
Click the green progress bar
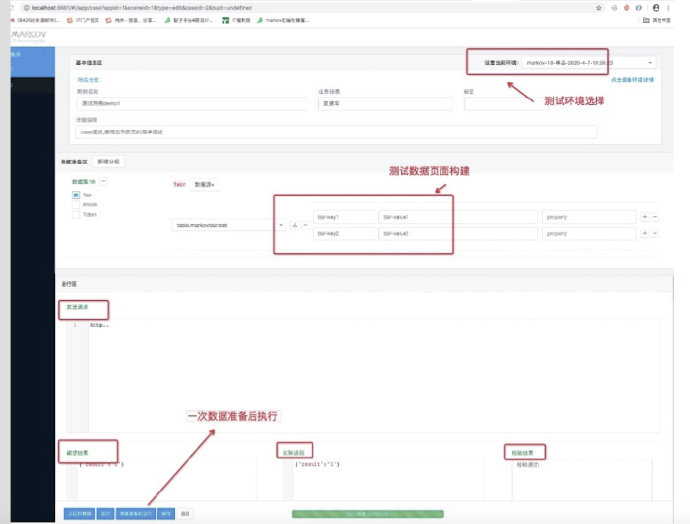367,514
